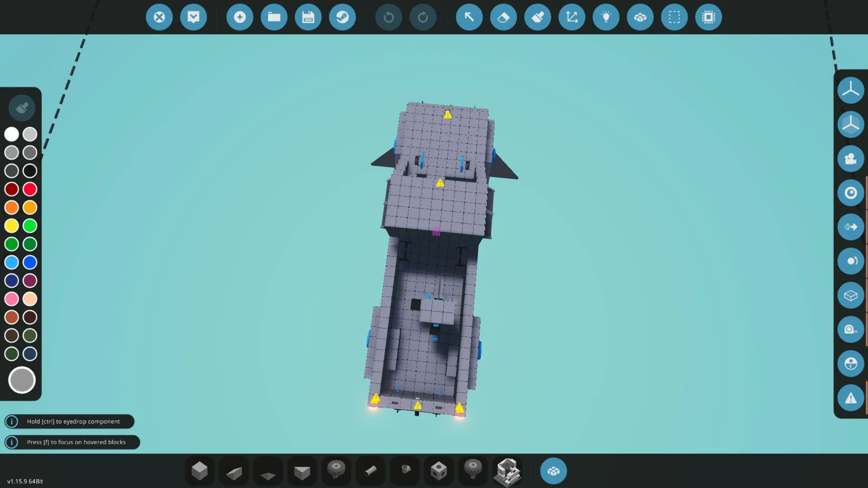The width and height of the screenshot is (868, 488).
Task: Expand the multi-part structure component slot
Action: (507, 471)
